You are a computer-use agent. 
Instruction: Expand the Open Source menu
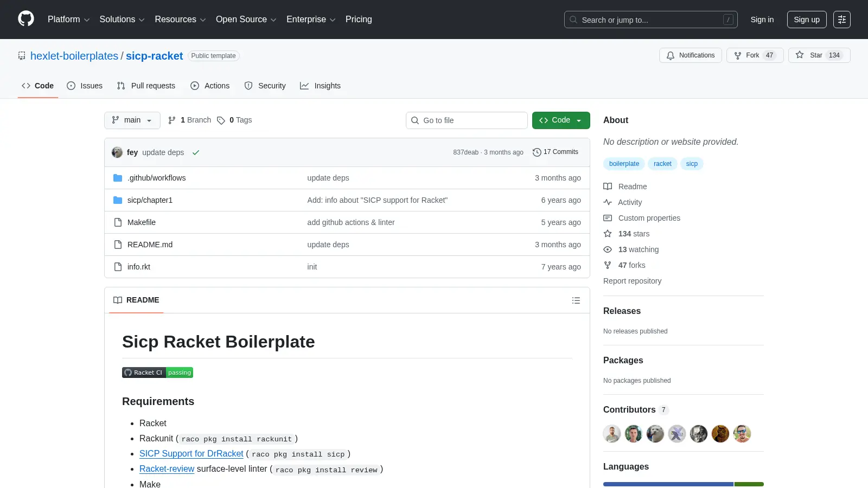(x=246, y=20)
